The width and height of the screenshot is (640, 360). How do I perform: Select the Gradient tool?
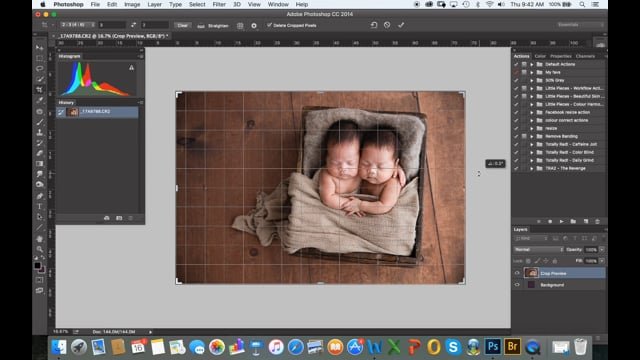(40, 164)
